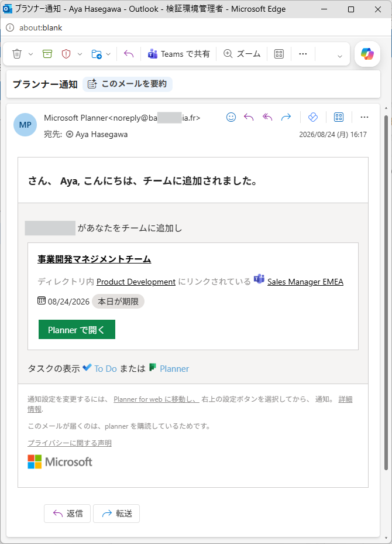Open the ズーム zoom control
Viewport: 392px width, 544px height.
[x=242, y=54]
